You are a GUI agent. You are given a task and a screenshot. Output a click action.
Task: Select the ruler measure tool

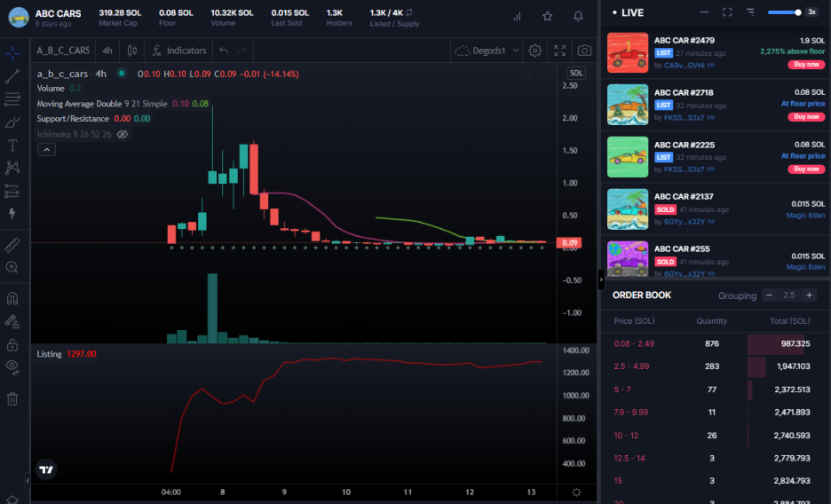click(12, 245)
